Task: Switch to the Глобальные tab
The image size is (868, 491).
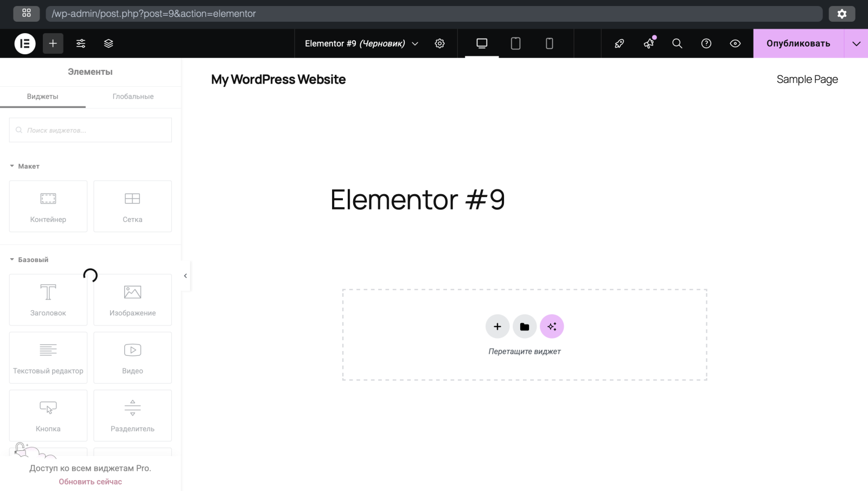Action: pos(133,97)
